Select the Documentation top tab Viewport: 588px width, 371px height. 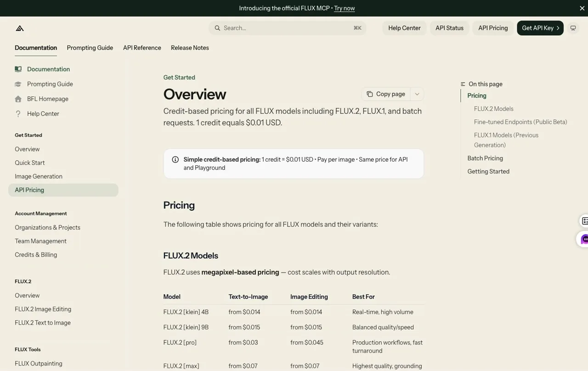click(x=36, y=48)
